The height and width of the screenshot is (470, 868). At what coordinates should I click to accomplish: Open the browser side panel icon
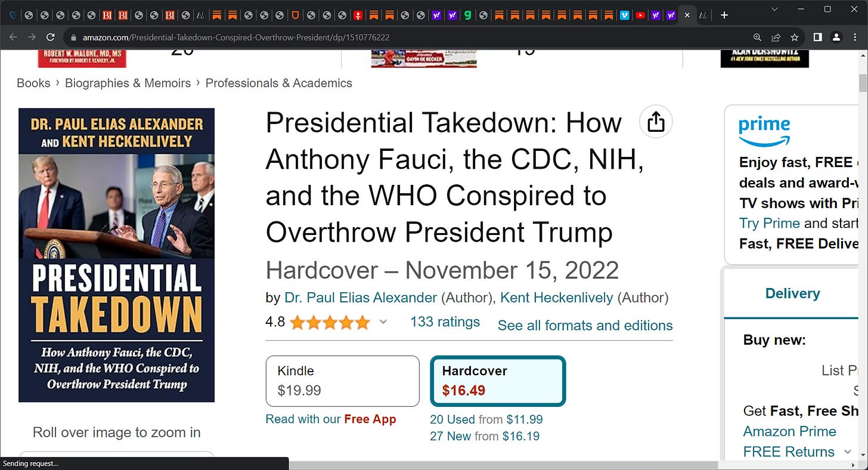pyautogui.click(x=818, y=37)
